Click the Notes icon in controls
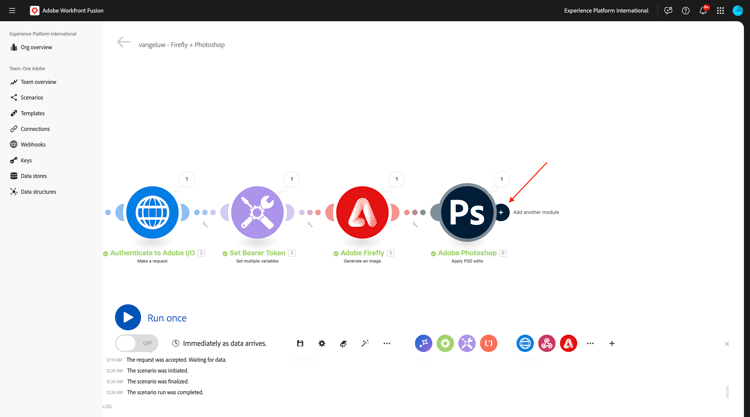This screenshot has height=417, width=750. click(x=343, y=343)
